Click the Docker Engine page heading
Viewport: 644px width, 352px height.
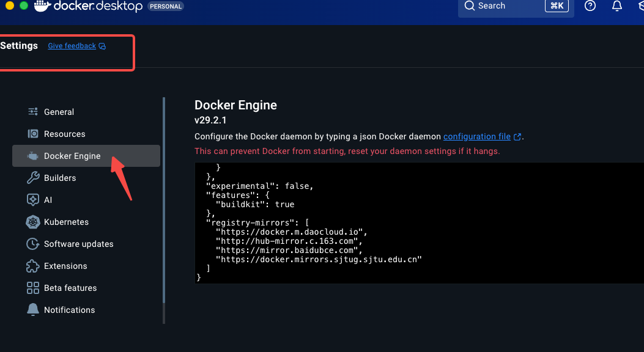235,105
